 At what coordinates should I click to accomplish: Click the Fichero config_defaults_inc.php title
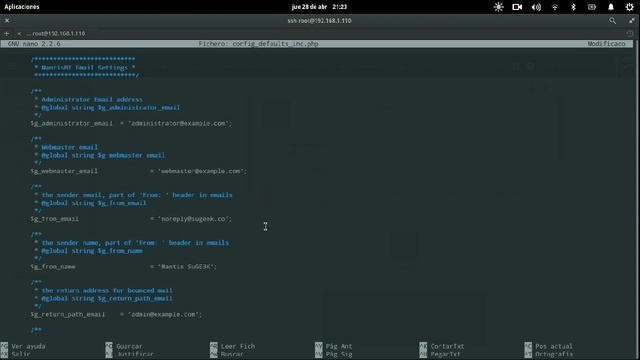click(258, 44)
